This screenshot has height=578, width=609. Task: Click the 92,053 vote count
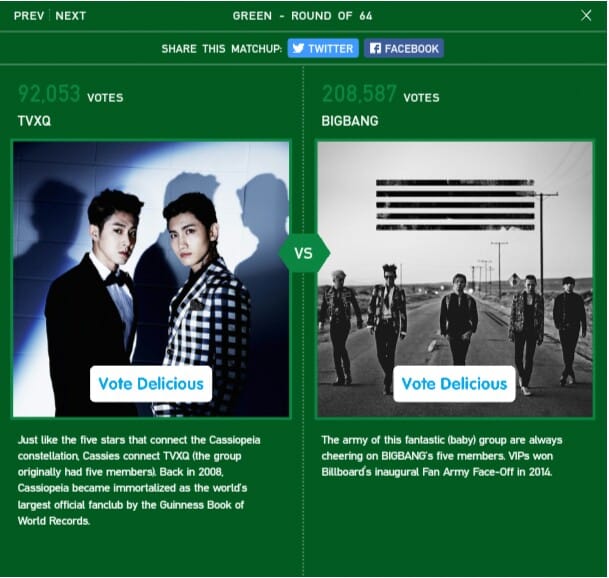[x=49, y=94]
